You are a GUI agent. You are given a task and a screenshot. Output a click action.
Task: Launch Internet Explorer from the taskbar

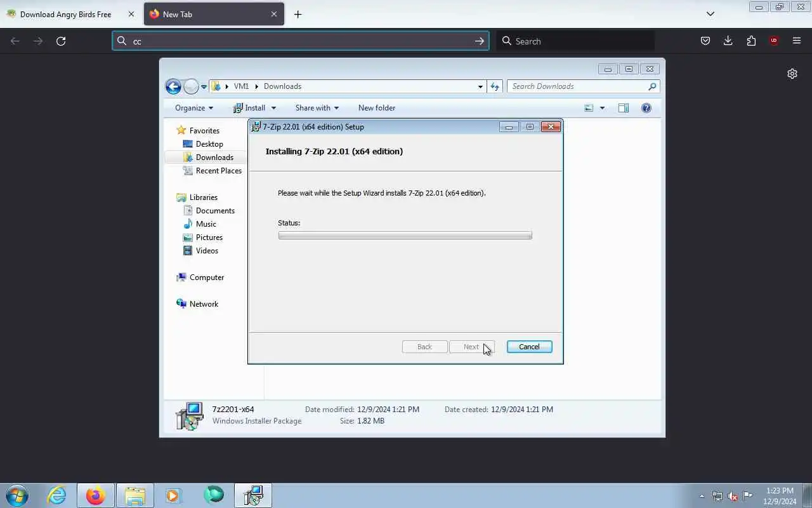click(57, 495)
